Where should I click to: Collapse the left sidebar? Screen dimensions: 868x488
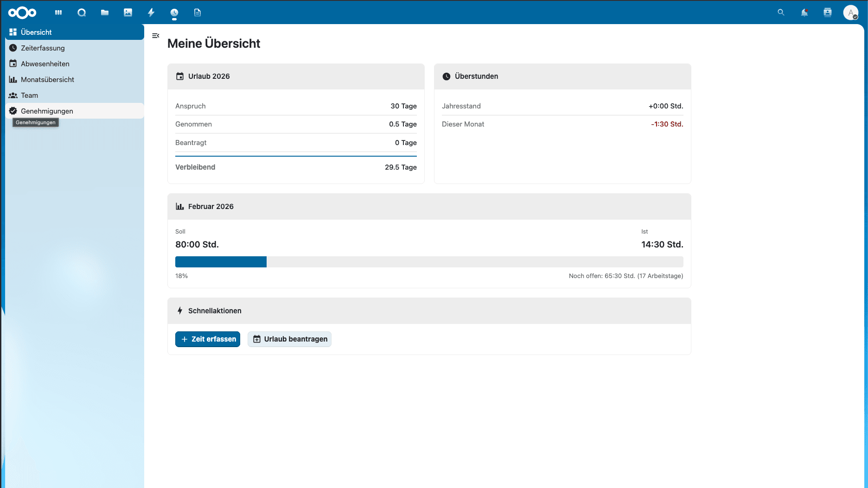[156, 36]
